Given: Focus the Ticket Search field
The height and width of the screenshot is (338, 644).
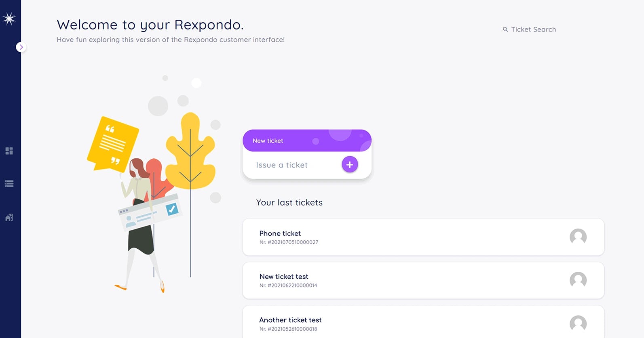Looking at the screenshot, I should point(533,29).
